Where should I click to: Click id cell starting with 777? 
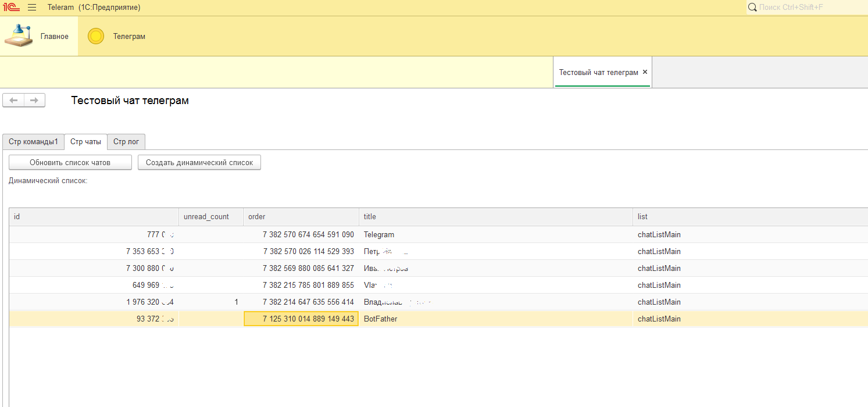(94, 234)
